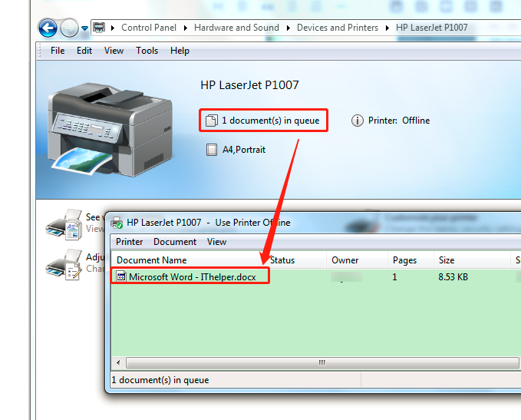Select Microsoft Word - ITHelper.docx print job

point(193,276)
